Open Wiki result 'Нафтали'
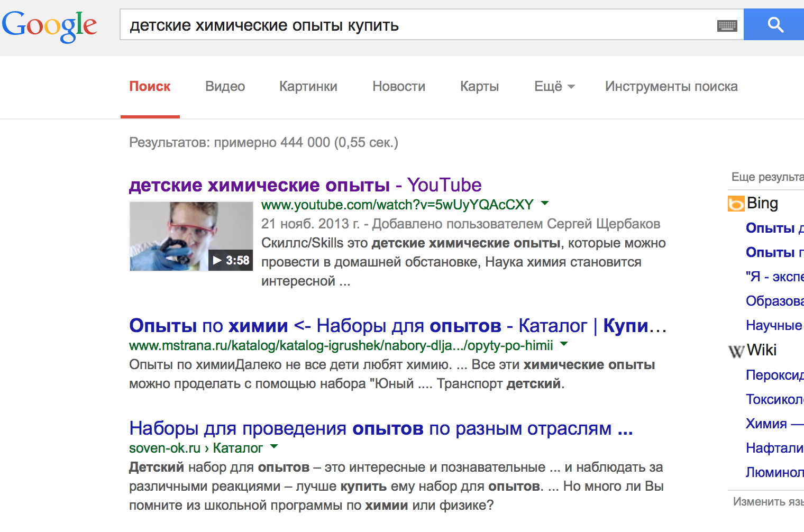Screen dimensions: 804x532 coord(774,448)
